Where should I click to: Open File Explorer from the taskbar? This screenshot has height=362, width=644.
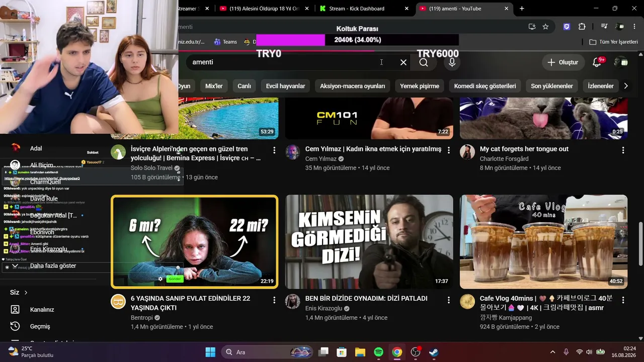click(x=360, y=352)
